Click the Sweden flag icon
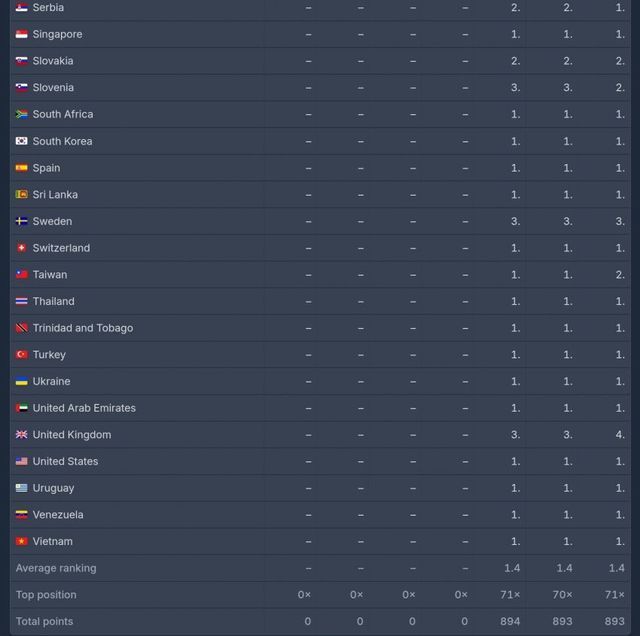 21,221
